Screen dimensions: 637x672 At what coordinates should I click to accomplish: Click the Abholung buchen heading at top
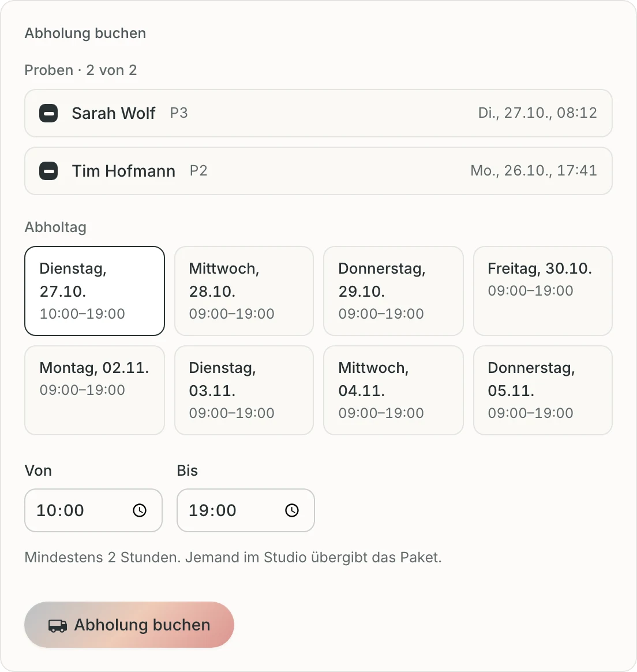click(x=85, y=33)
